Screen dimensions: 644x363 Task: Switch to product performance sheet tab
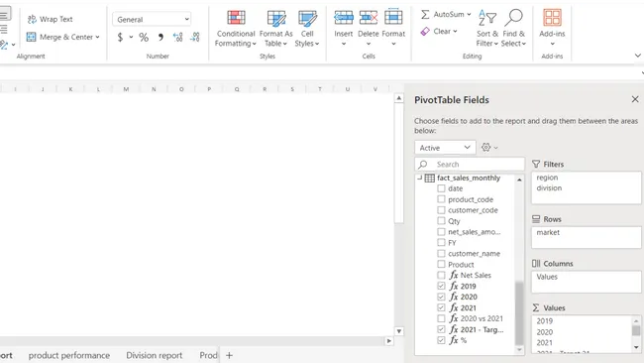click(69, 355)
